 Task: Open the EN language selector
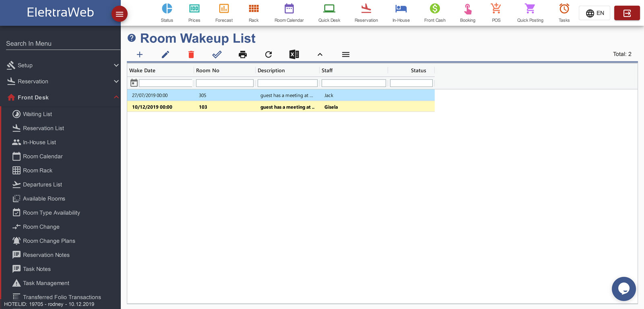[x=594, y=13]
